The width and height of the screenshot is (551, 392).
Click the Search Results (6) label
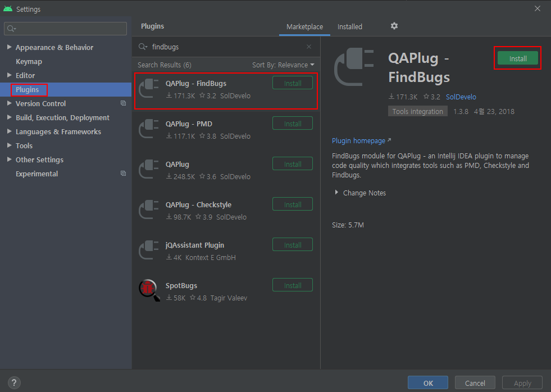(x=165, y=65)
